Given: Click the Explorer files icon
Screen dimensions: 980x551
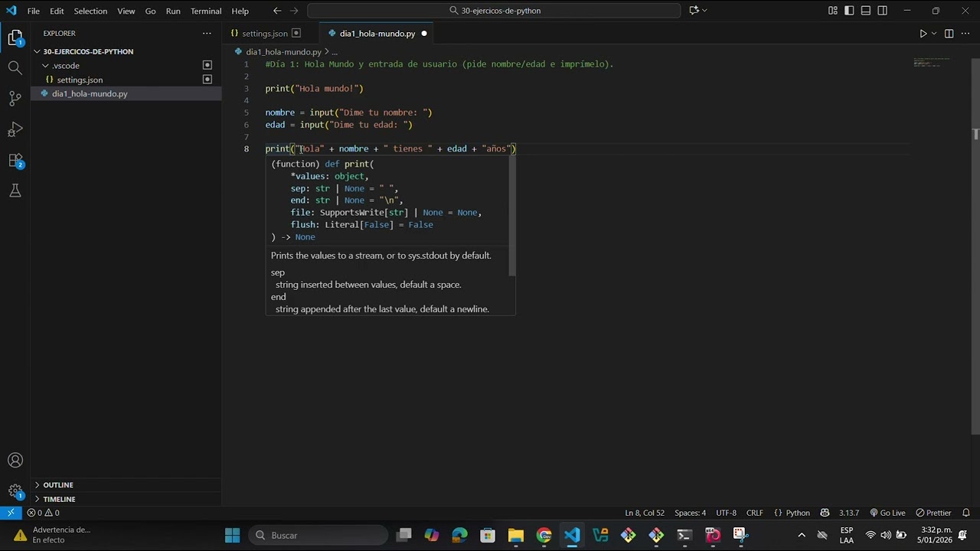Looking at the screenshot, I should [x=15, y=37].
